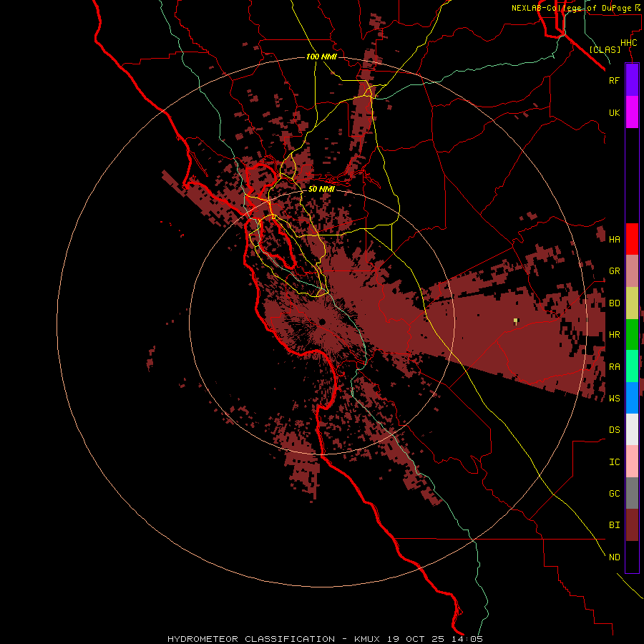Click the GC legend label
This screenshot has height=644, width=644.
click(x=615, y=494)
